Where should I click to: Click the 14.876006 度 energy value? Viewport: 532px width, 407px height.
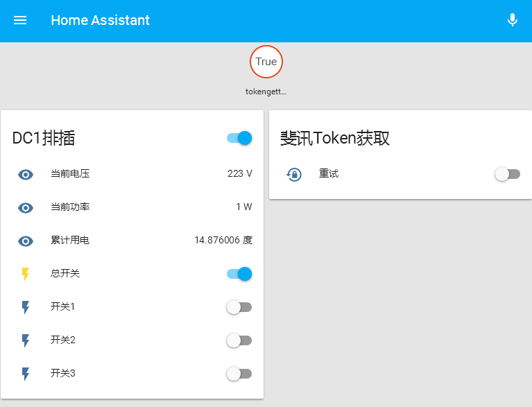[x=223, y=240]
